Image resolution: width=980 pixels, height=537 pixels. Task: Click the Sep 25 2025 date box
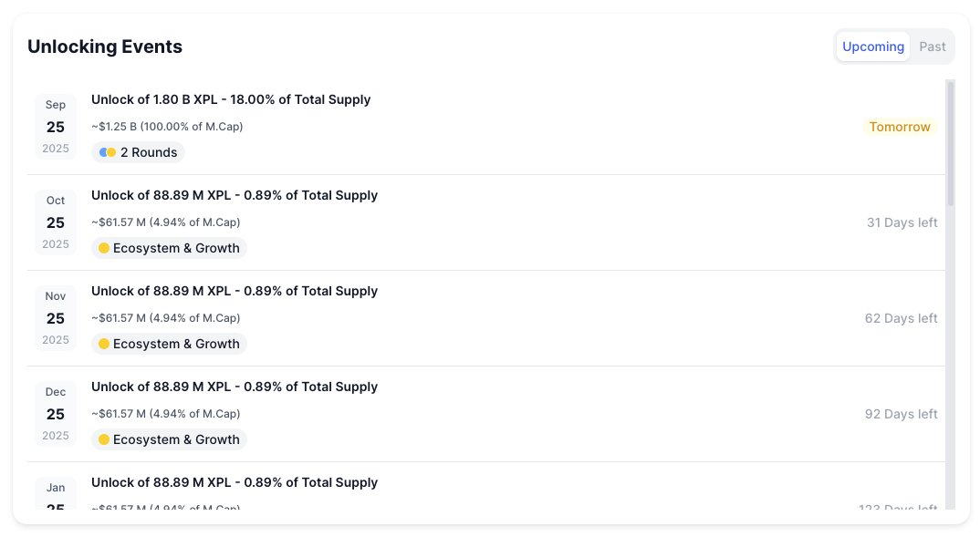click(56, 127)
